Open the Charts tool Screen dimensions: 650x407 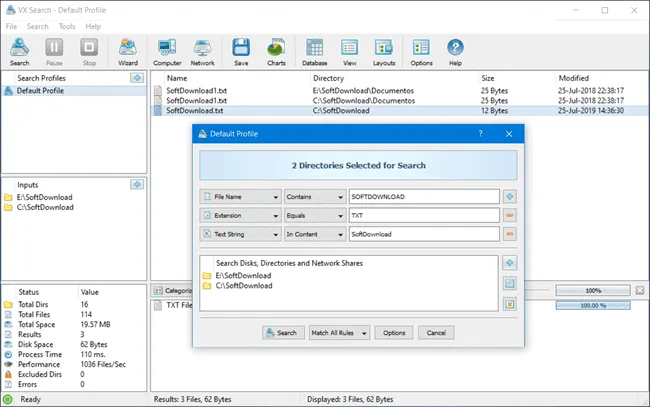pos(276,52)
